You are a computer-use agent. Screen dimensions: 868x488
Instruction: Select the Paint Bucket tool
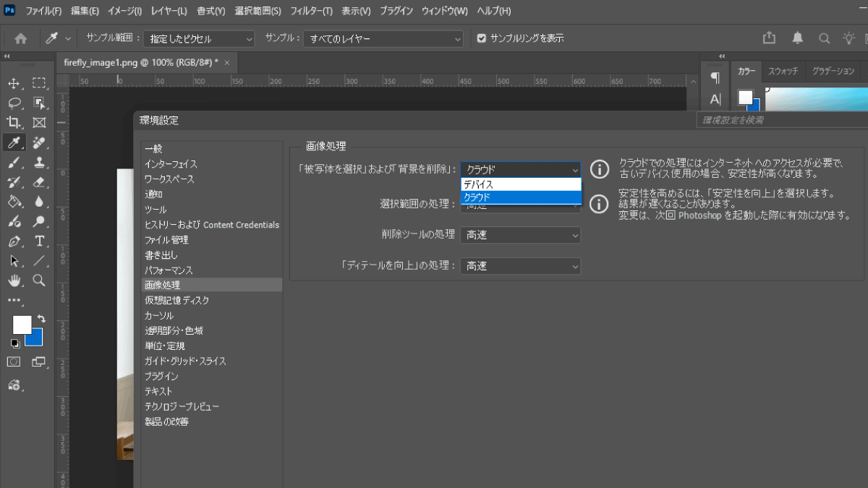[x=13, y=201]
